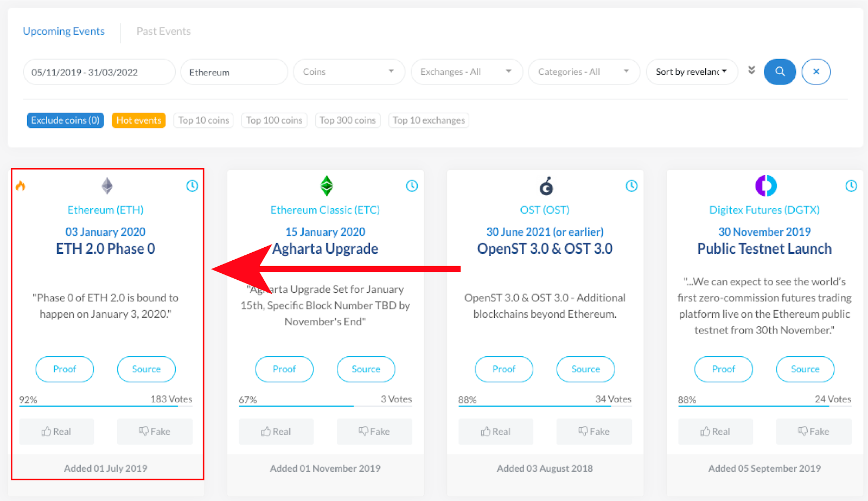Open Proof for OpenST 3.0 event
The image size is (868, 501).
(504, 369)
